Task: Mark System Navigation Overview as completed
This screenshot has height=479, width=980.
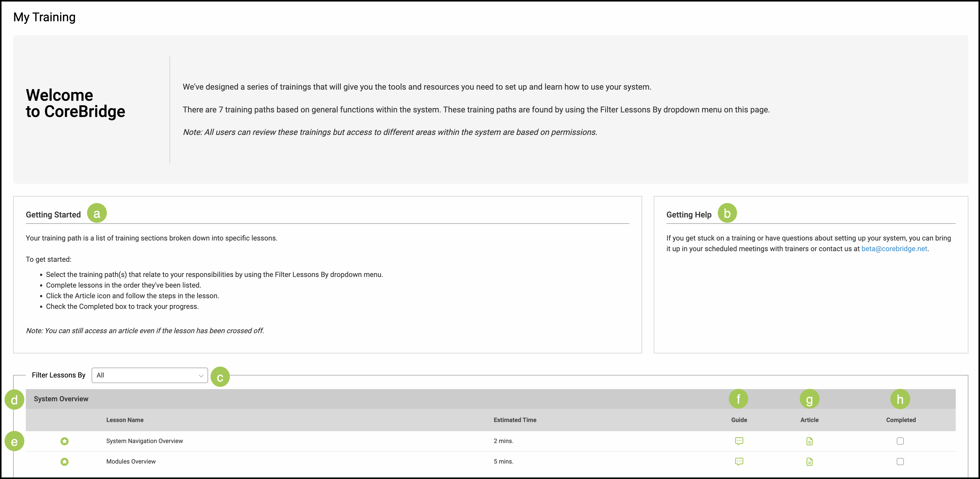Action: coord(900,441)
